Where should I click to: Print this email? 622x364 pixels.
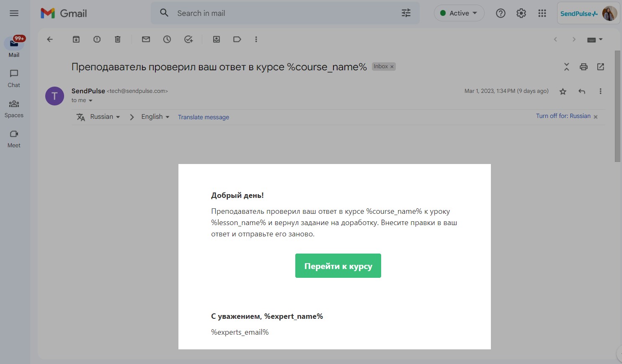(x=583, y=67)
